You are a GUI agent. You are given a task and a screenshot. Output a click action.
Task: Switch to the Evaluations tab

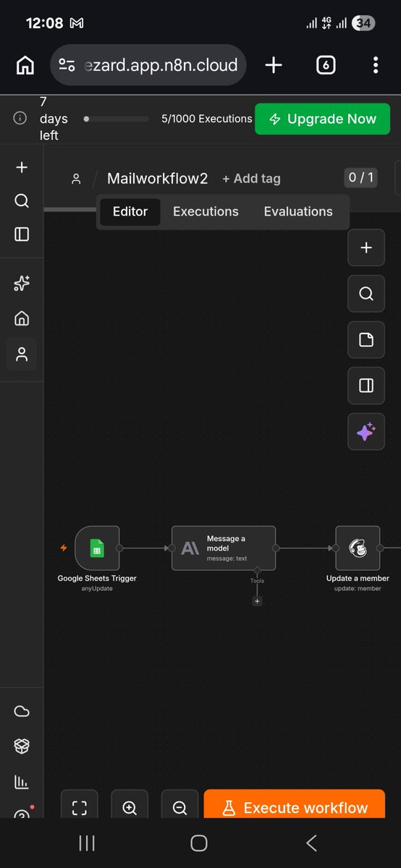(x=298, y=212)
